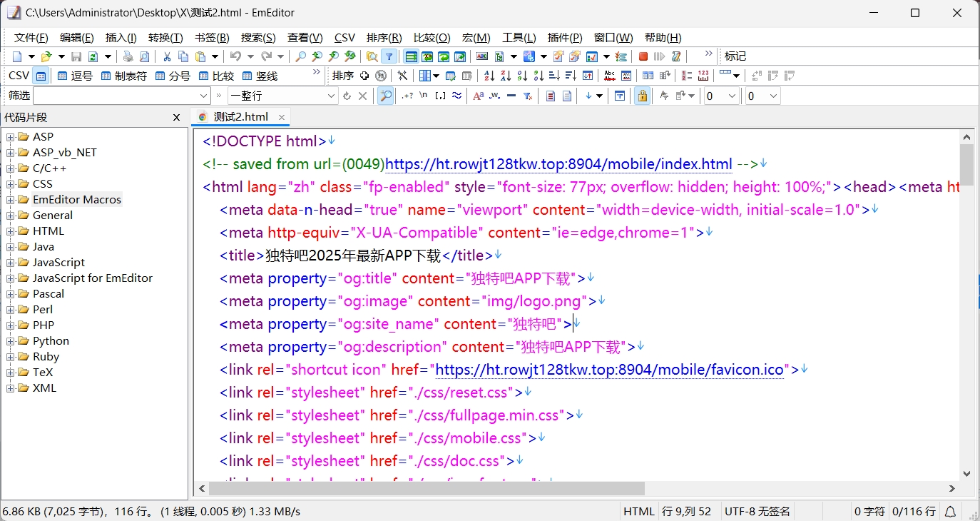Screen dimensions: 980x521
Task: Click the red Record macro button
Action: tap(643, 56)
